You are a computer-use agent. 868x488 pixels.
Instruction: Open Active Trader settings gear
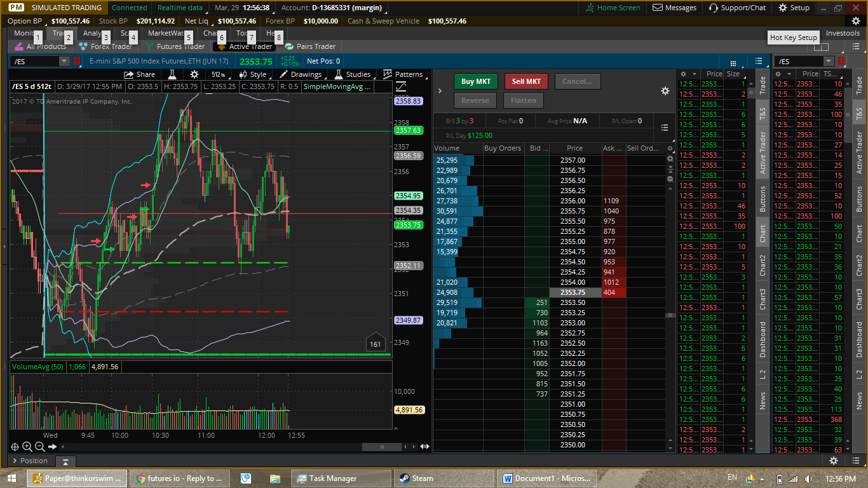tap(665, 91)
